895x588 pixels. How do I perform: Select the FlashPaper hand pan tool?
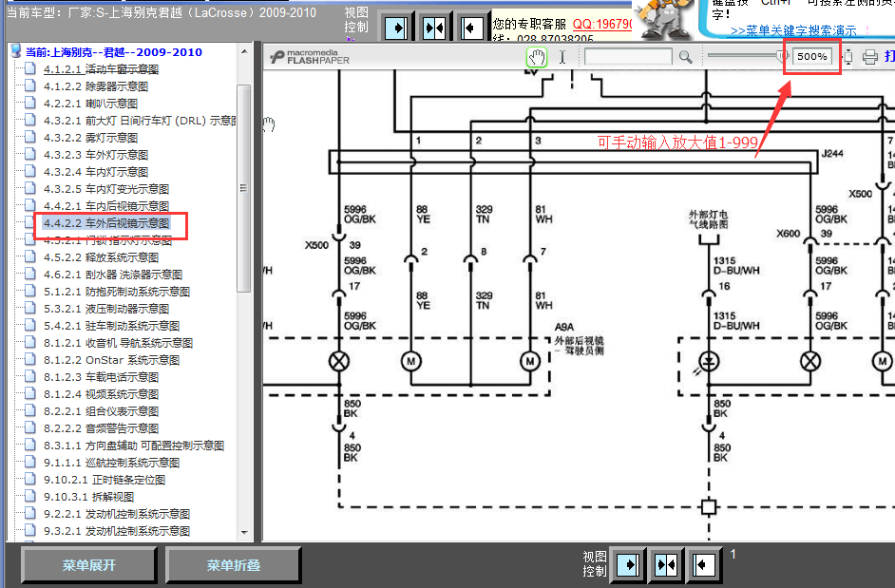(537, 57)
